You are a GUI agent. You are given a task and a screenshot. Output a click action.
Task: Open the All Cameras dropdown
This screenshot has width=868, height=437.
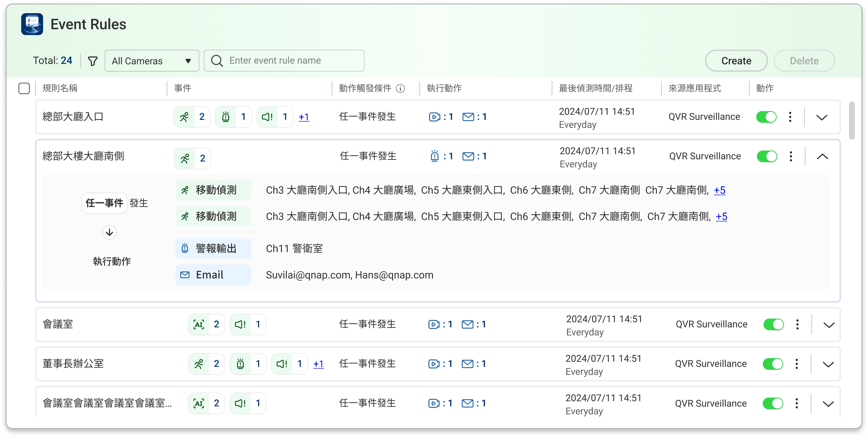coord(152,61)
